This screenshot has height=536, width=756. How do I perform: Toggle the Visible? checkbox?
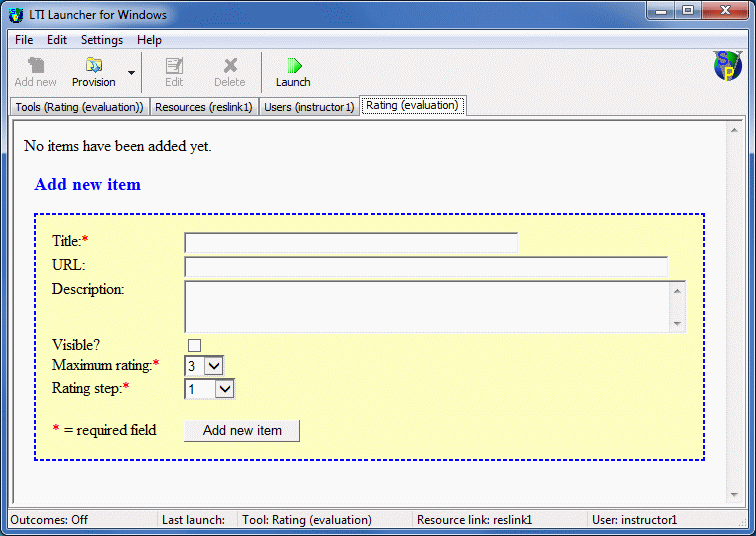click(x=194, y=346)
